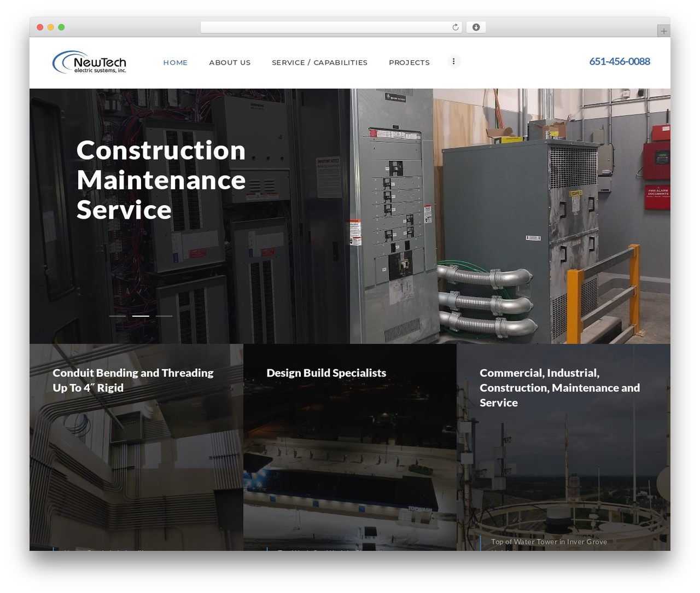Reload the page with the refresh icon
The height and width of the screenshot is (593, 700).
(456, 27)
